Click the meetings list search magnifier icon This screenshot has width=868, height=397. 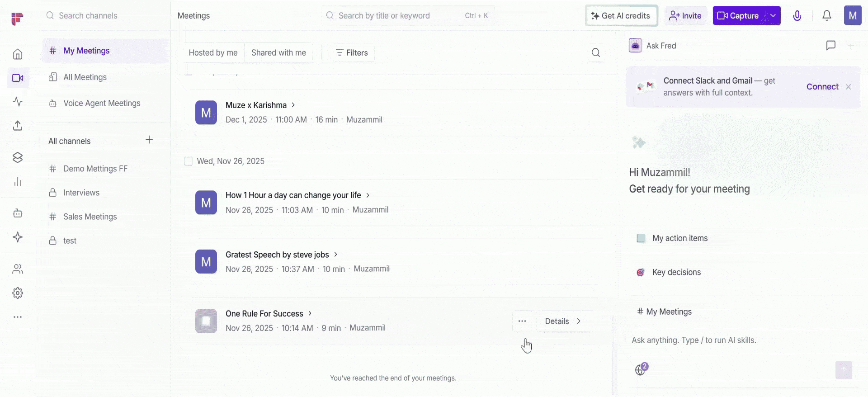[x=596, y=52]
